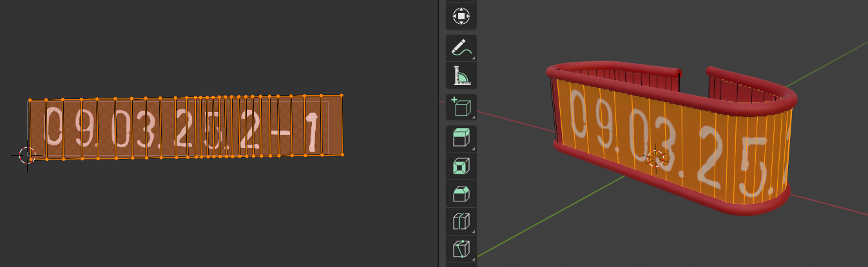Click the dash character in the UV texture

coord(282,134)
